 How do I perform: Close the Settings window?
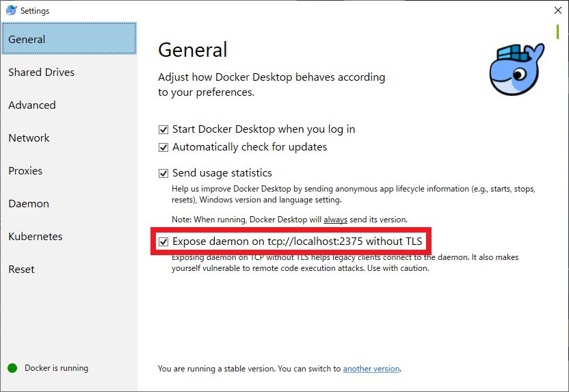[x=558, y=10]
